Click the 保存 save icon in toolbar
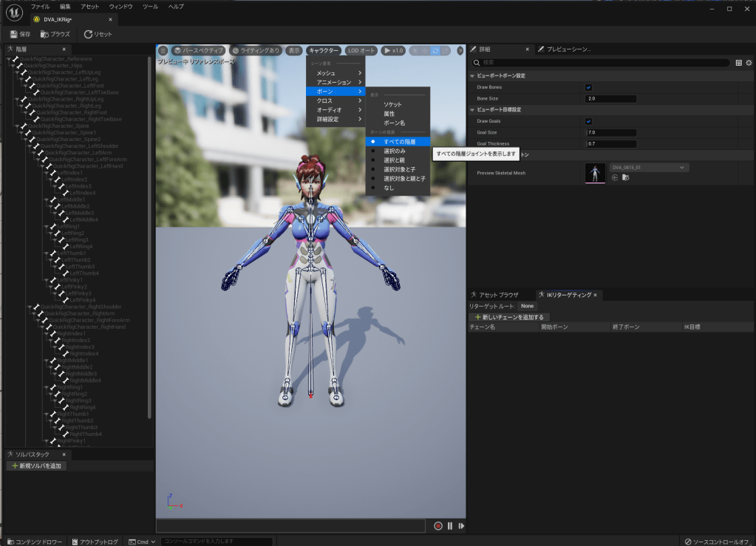Viewport: 756px width, 546px height. click(14, 34)
